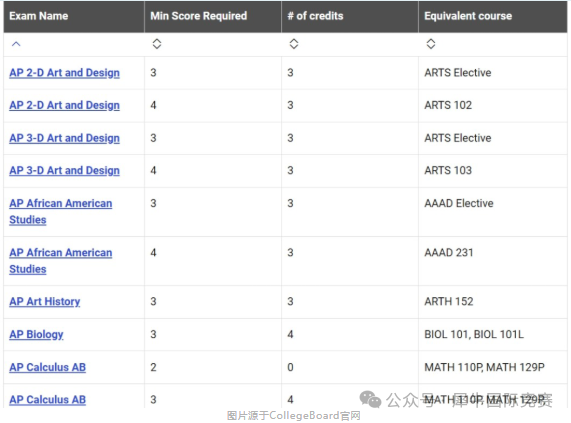Screen dimensions: 571x423
Task: Open AP African American Studies link, AAAD Elective row
Action: 60,212
